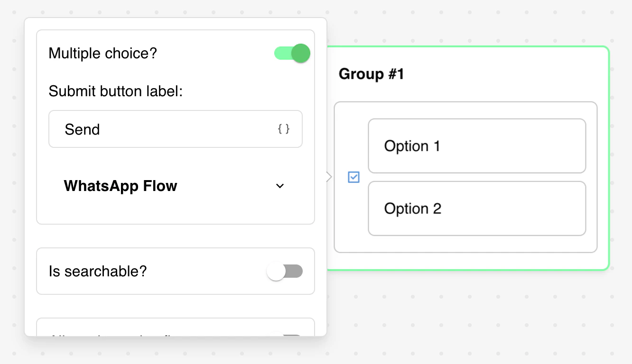Select Option 2 in Group #1
632x364 pixels.
[477, 209]
